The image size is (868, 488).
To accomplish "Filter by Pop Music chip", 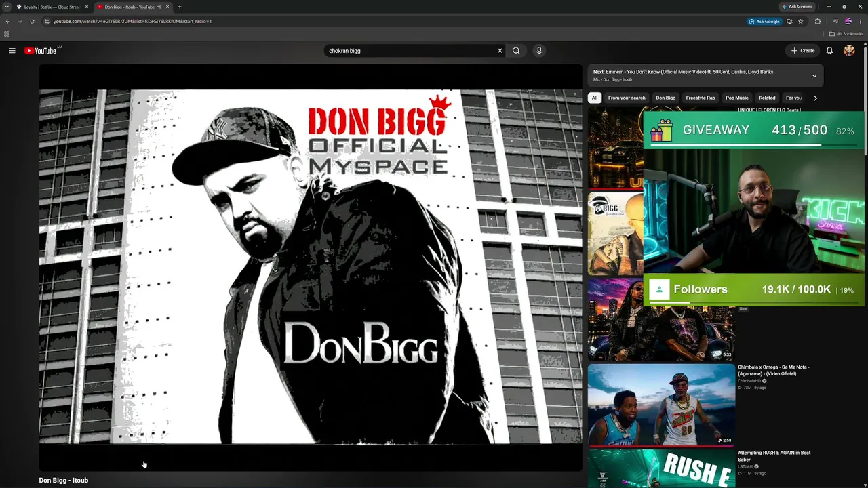I will click(737, 98).
